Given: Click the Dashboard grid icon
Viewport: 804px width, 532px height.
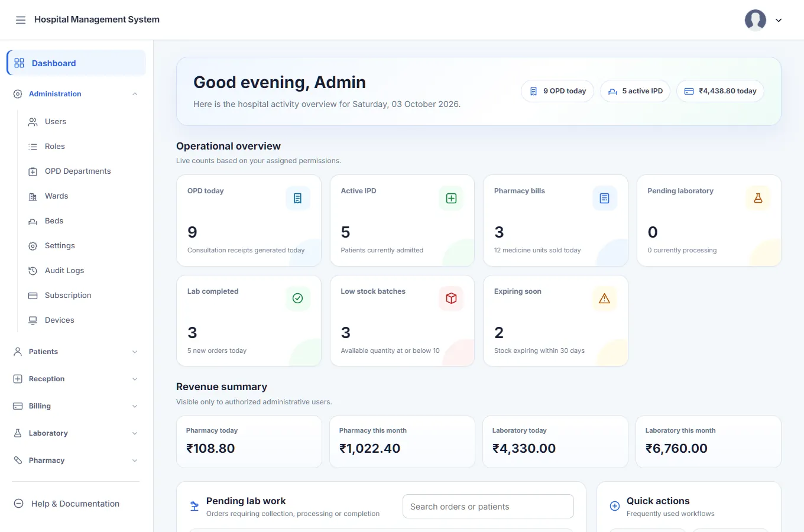Looking at the screenshot, I should pos(20,63).
